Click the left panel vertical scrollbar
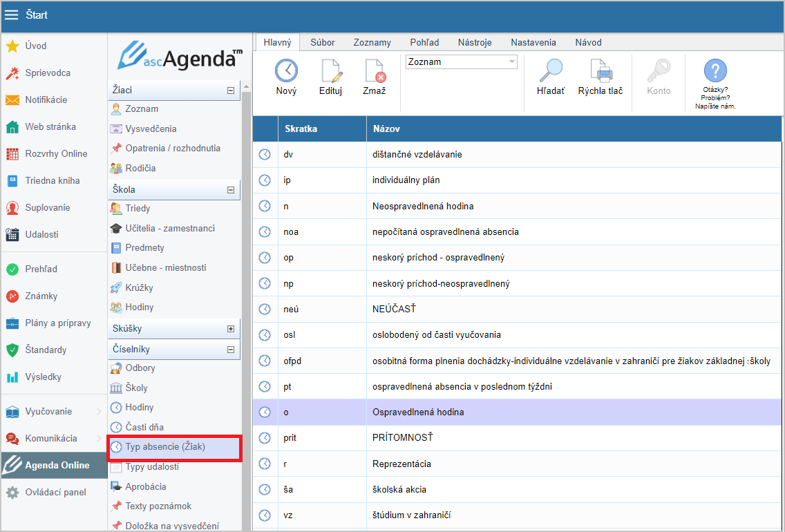 246,305
